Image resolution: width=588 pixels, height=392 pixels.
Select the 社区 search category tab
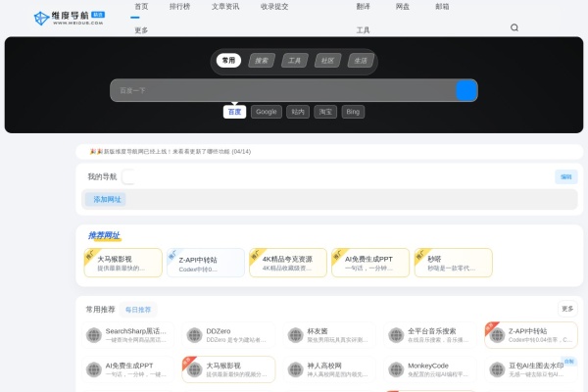327,61
